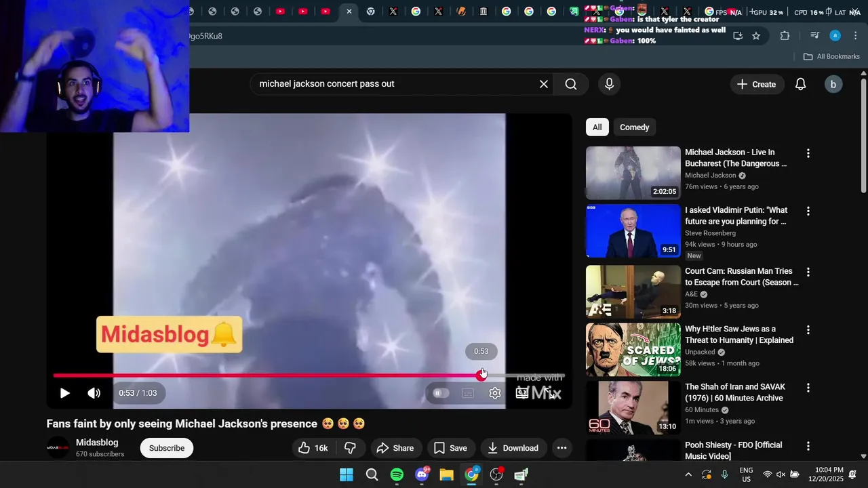Play the paused YouTube video

(x=64, y=393)
